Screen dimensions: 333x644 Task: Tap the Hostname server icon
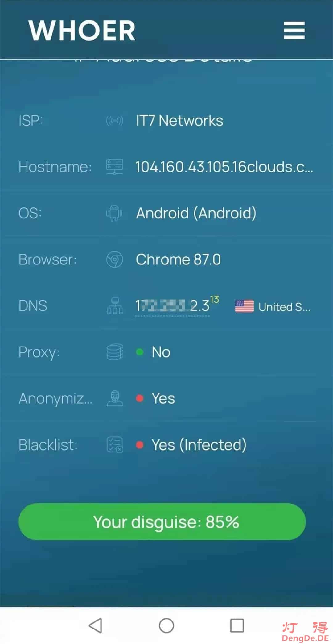coord(115,167)
